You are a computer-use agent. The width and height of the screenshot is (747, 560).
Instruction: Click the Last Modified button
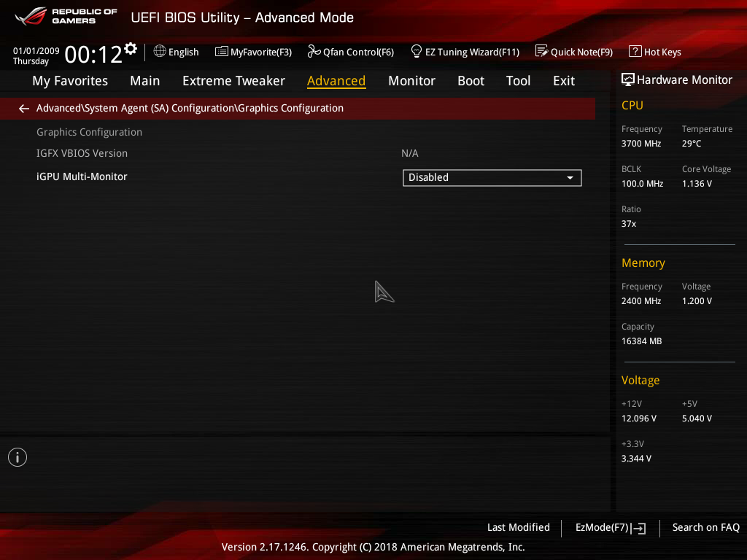click(519, 528)
